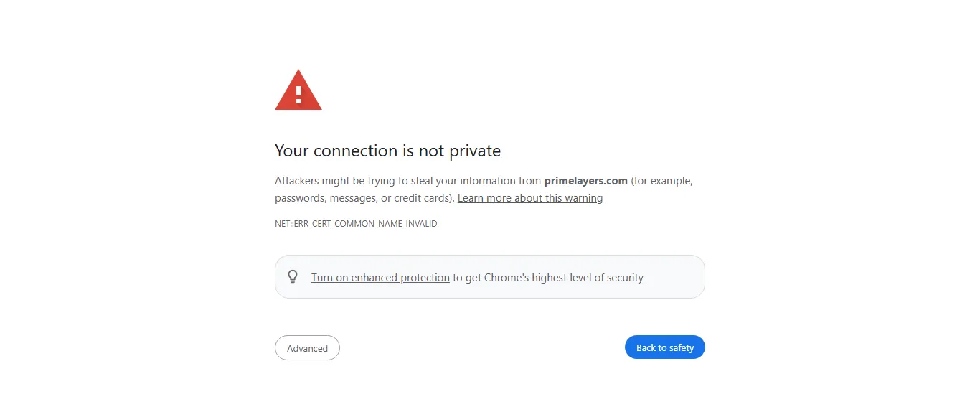
Task: Click the white exclamation mark inside the triangle
Action: pos(298,93)
